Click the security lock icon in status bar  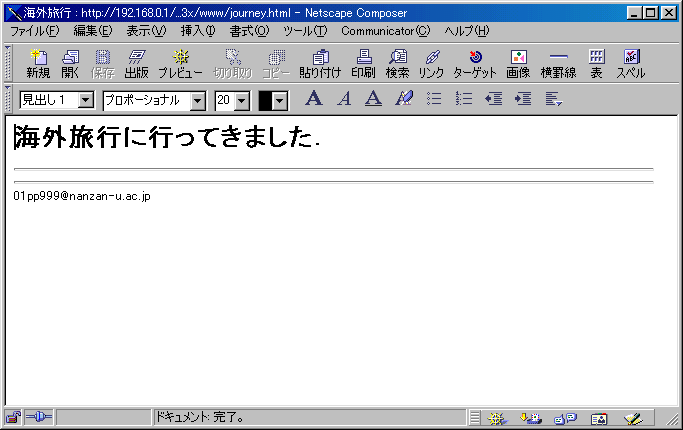pyautogui.click(x=14, y=417)
